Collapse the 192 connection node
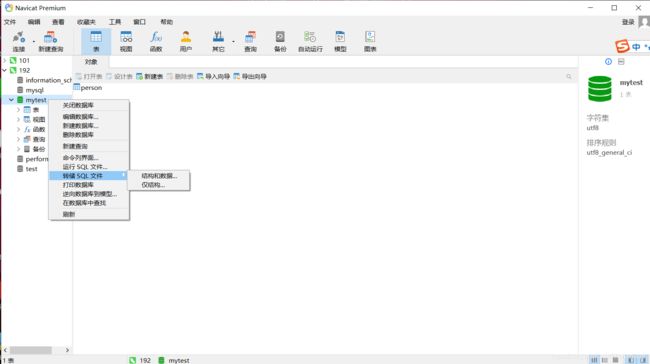 (x=5, y=70)
